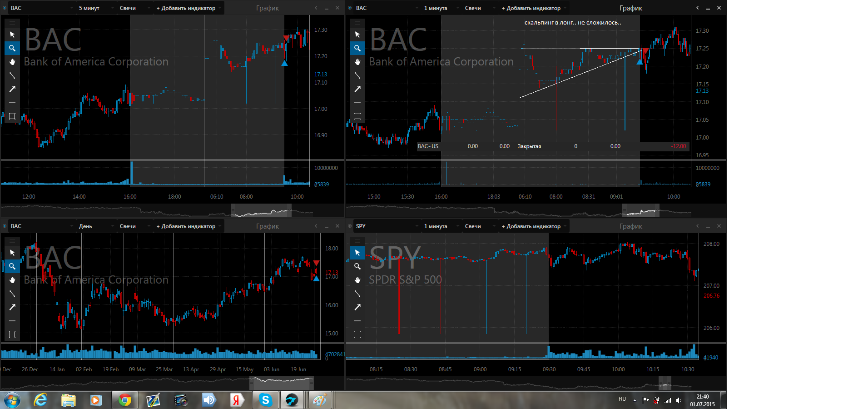Click the navigator range thumb under SPY chart
The height and width of the screenshot is (414, 868).
pos(665,383)
